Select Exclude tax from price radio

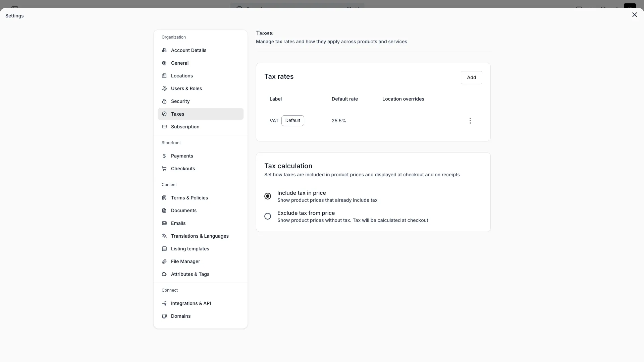[268, 216]
